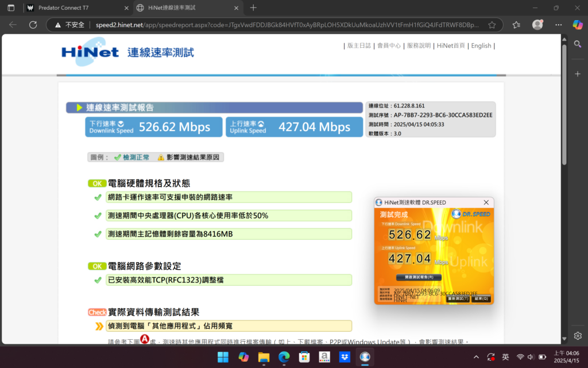Click the 526.62 Mbps Downlink Speed panel
This screenshot has height=368, width=588.
coord(154,127)
